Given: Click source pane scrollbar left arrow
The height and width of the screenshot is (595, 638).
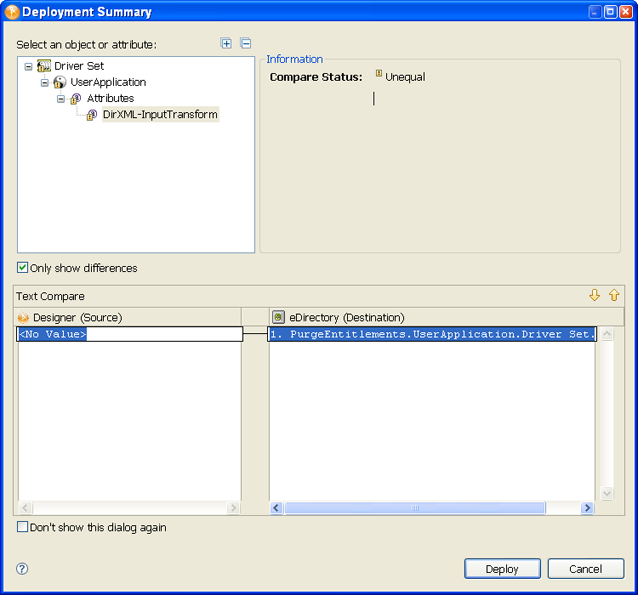Looking at the screenshot, I should click(25, 508).
